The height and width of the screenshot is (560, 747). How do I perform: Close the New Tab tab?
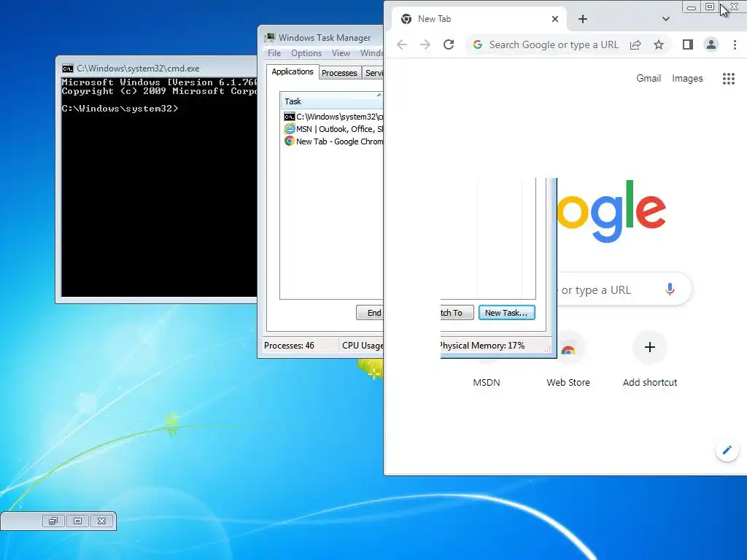(x=555, y=19)
